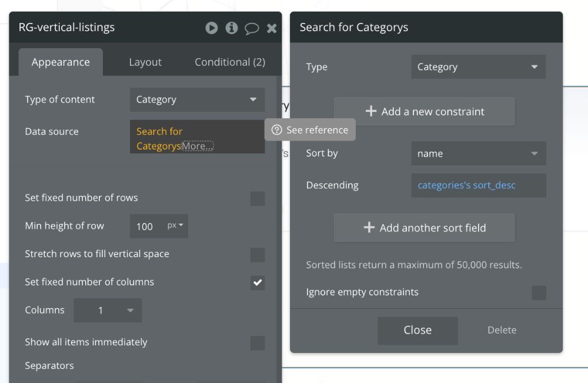Click the question mark icon beside See reference

[x=277, y=130]
